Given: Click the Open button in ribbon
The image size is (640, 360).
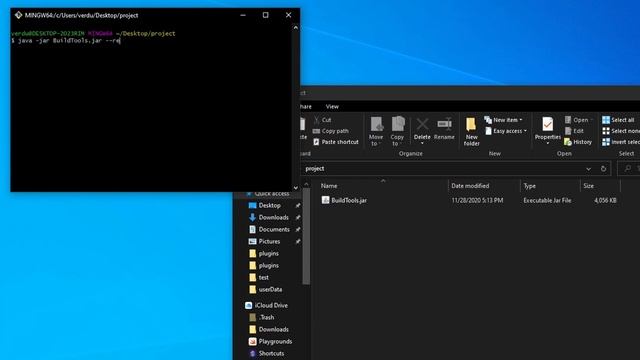Looking at the screenshot, I should click(578, 120).
